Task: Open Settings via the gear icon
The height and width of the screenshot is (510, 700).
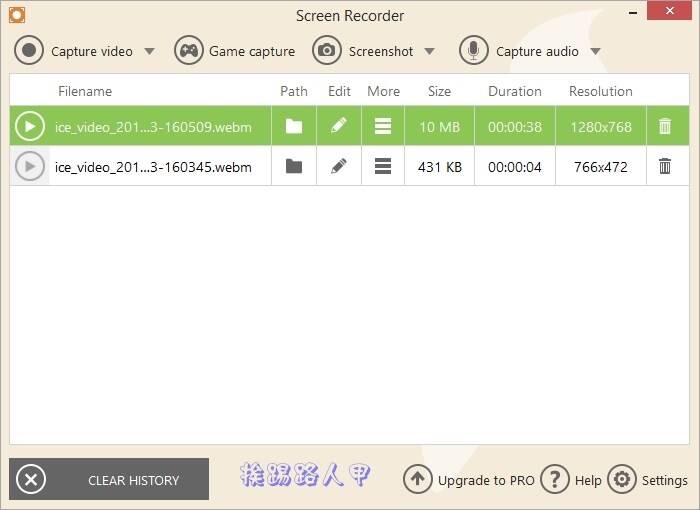Action: [621, 479]
